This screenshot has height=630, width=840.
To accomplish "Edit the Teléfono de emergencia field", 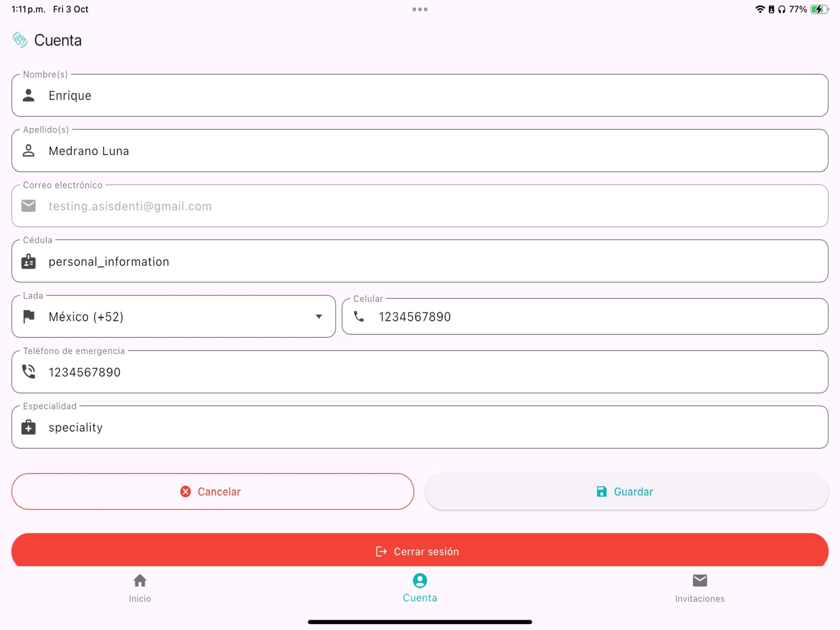I will 420,372.
